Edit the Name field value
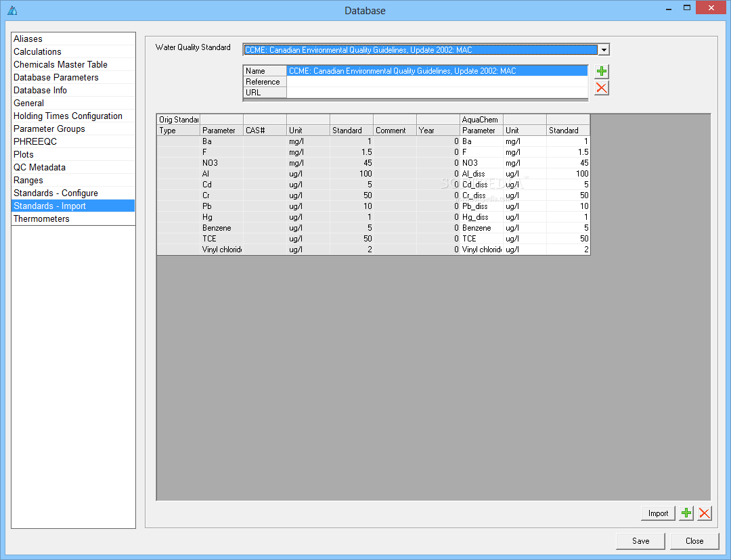The height and width of the screenshot is (560, 731). point(437,71)
